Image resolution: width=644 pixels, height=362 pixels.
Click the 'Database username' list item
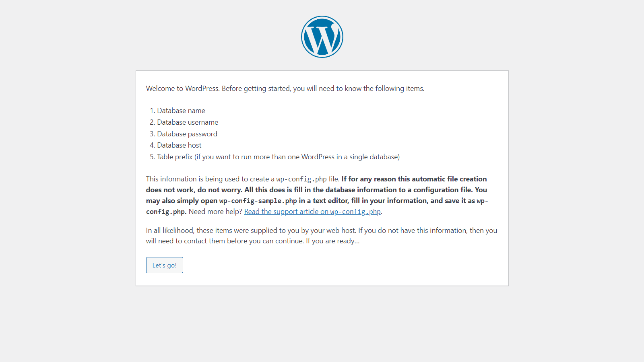188,122
